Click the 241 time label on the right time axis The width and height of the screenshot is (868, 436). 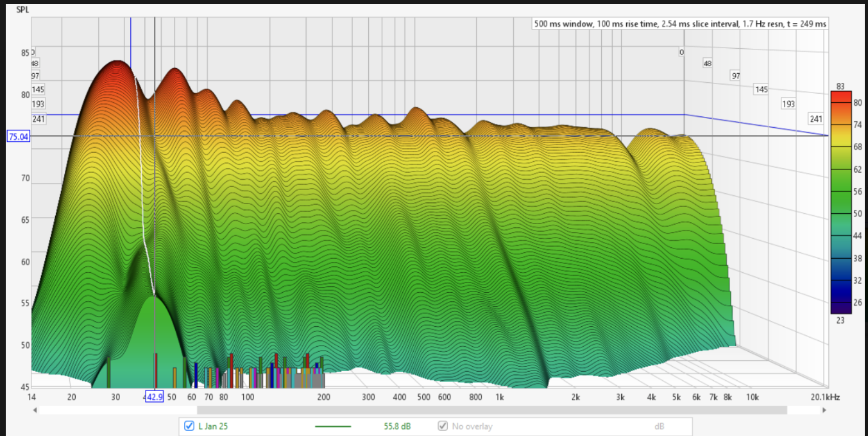pos(816,119)
